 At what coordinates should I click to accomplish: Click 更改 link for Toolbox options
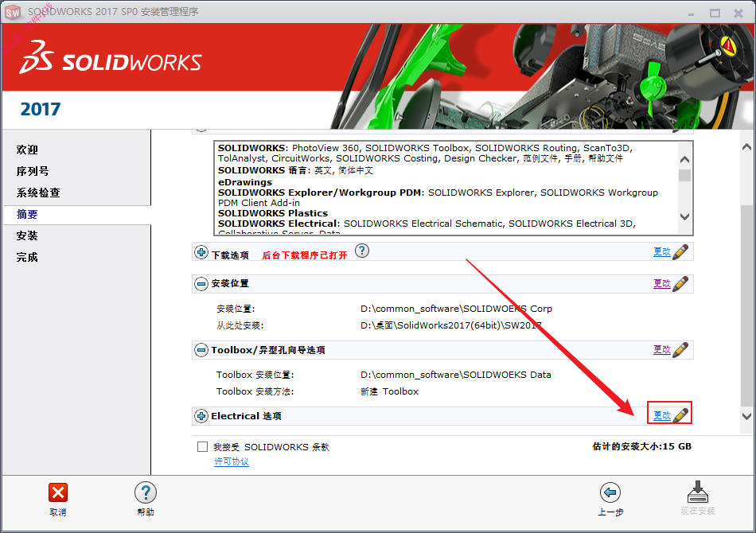(x=662, y=349)
